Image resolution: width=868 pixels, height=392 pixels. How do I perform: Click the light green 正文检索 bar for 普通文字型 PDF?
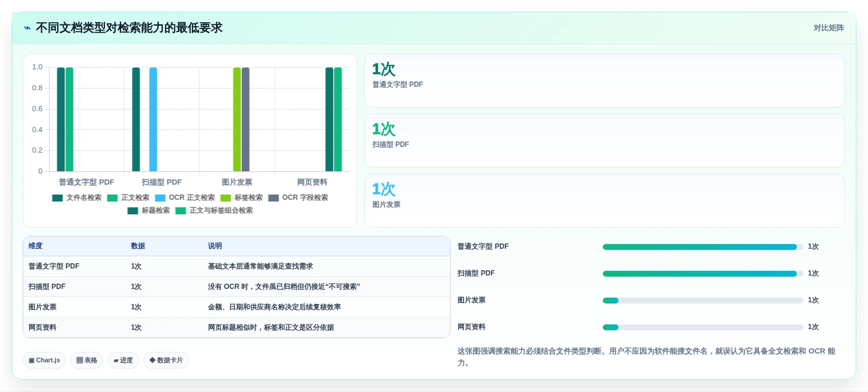69,119
